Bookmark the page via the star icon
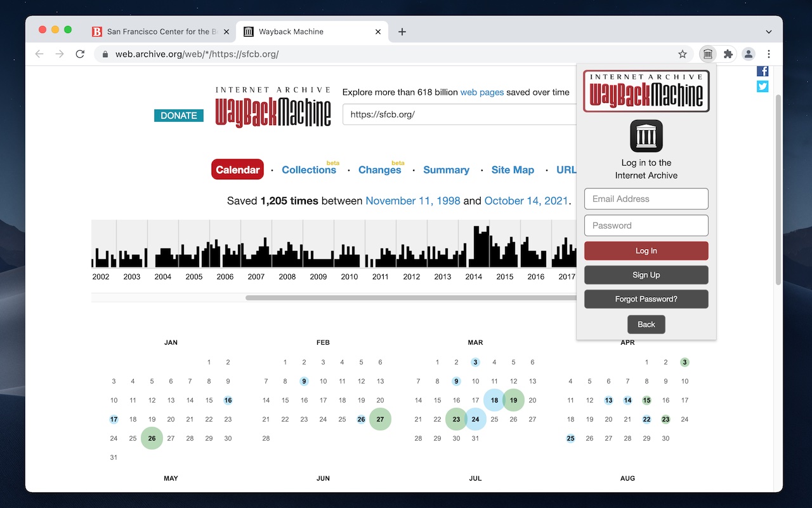This screenshot has height=508, width=812. click(682, 54)
